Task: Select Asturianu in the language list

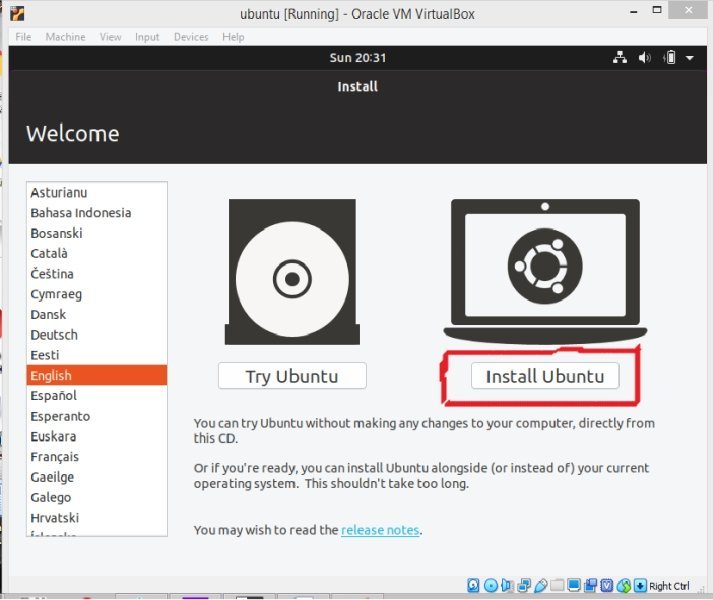Action: (x=97, y=193)
